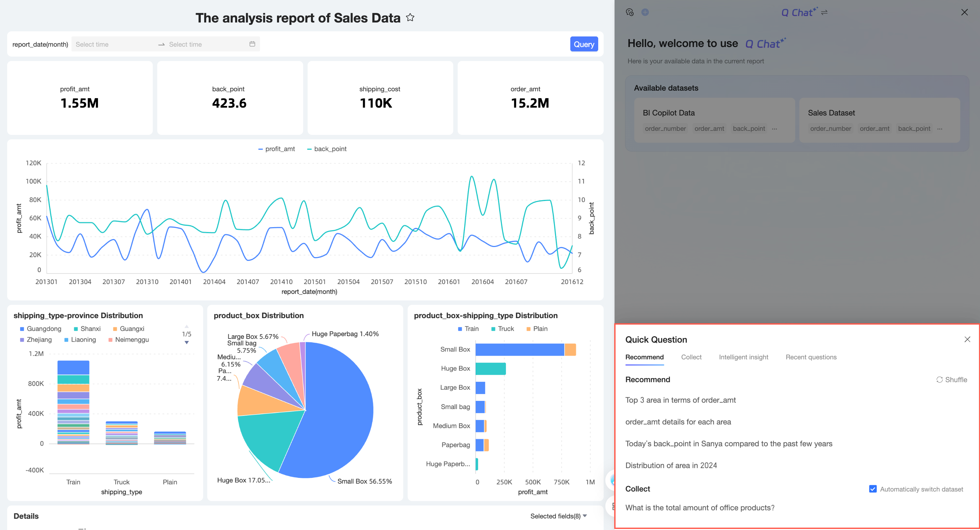Show more fields of Sales Dataset
This screenshot has height=530, width=980.
coord(940,129)
